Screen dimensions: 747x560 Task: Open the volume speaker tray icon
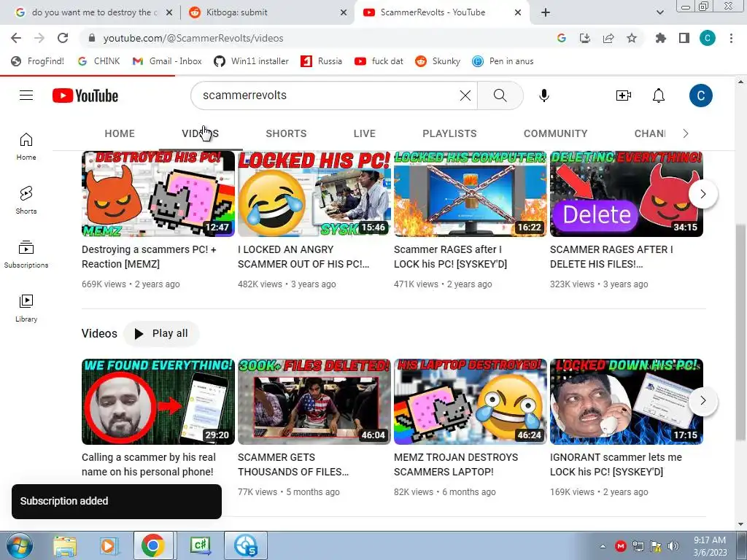tap(673, 546)
